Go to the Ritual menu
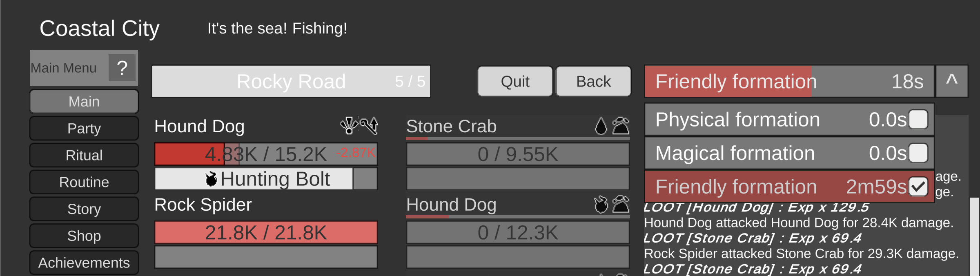 tap(84, 155)
